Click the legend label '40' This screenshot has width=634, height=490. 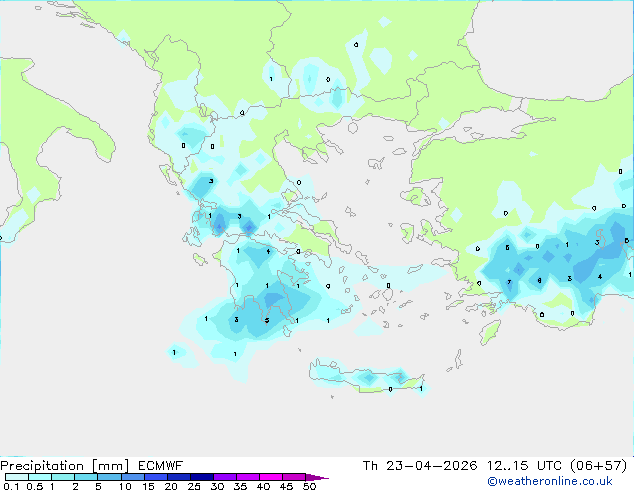point(263,486)
